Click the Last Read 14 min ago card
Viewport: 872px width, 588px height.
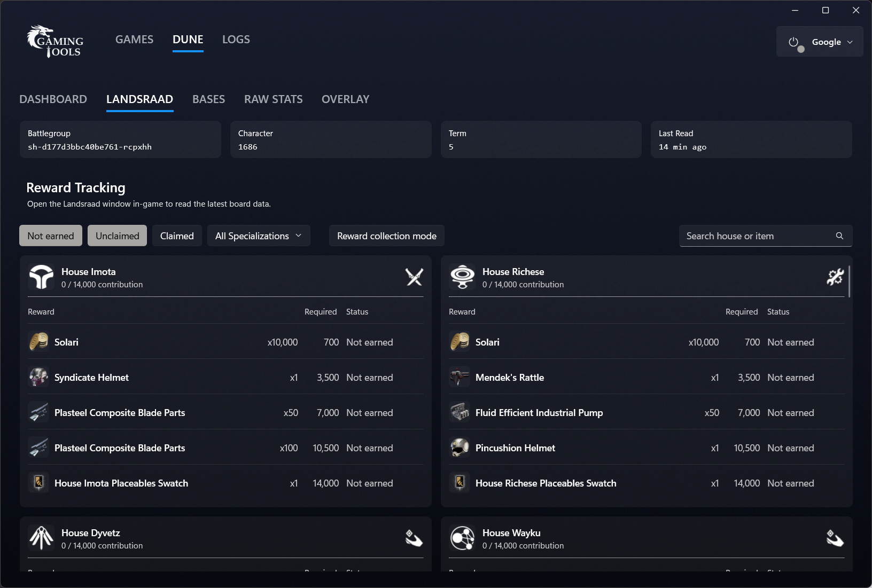tap(751, 139)
